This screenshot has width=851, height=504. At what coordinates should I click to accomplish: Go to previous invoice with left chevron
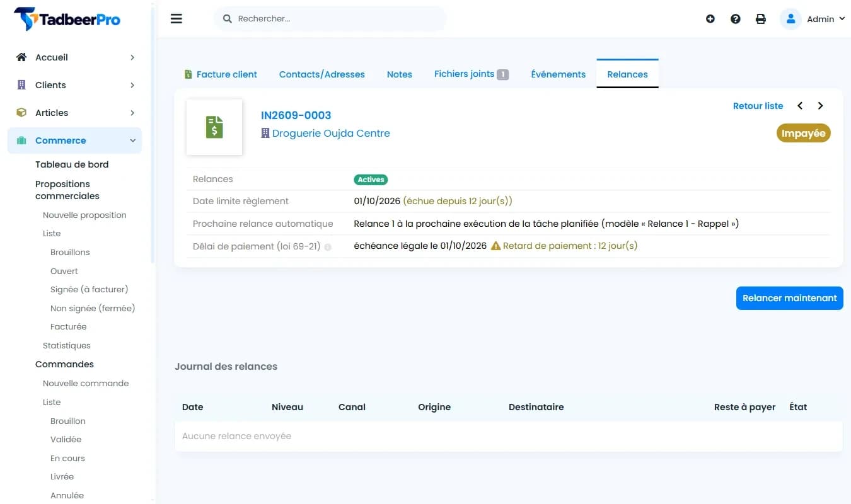tap(800, 106)
